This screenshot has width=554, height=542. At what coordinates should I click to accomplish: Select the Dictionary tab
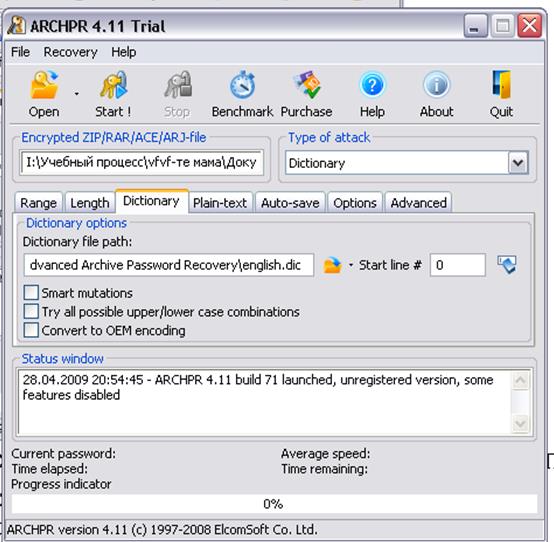point(151,201)
